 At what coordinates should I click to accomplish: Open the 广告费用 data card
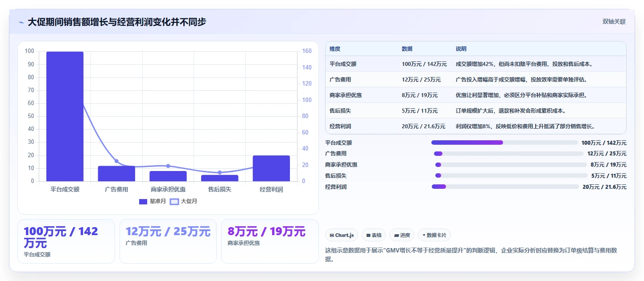point(168,241)
